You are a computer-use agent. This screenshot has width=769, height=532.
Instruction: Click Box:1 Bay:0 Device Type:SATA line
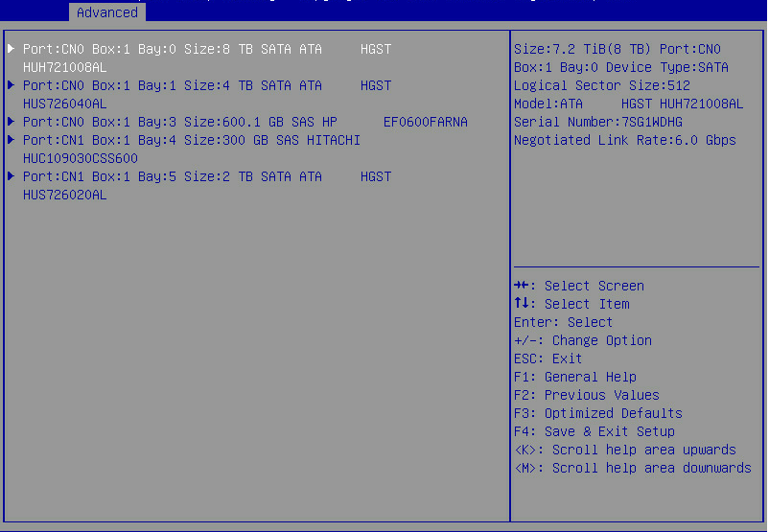pyautogui.click(x=621, y=67)
